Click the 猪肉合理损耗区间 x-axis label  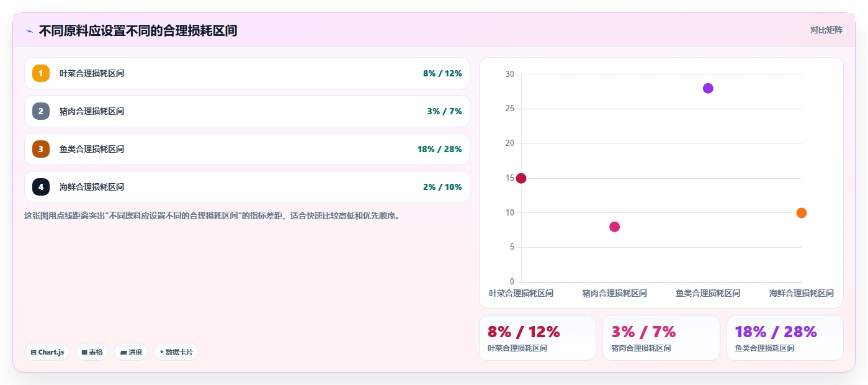click(614, 293)
